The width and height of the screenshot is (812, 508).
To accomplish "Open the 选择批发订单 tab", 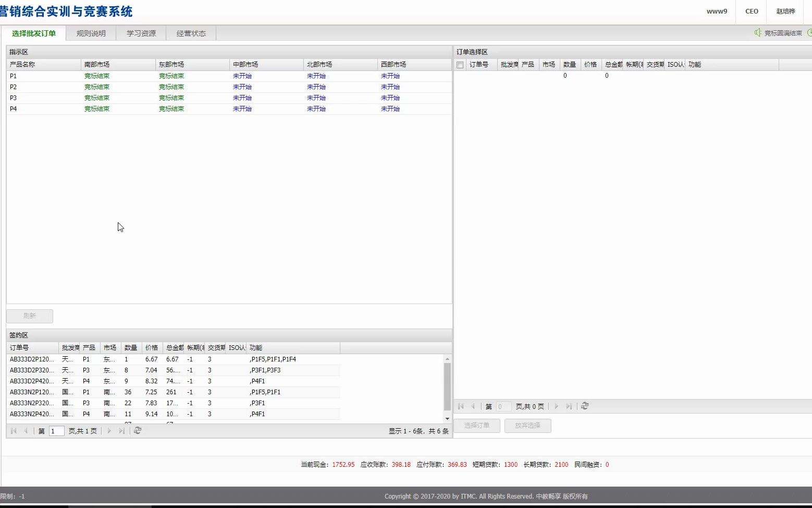I will click(x=34, y=33).
